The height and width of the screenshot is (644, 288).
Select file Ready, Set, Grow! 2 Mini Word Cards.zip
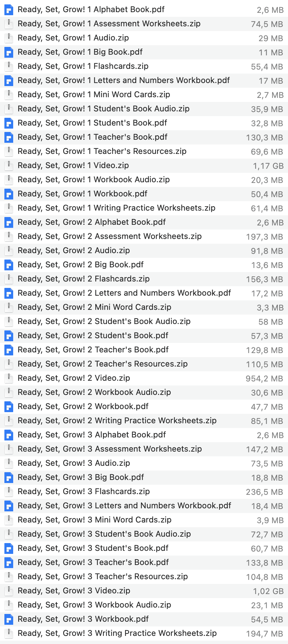(x=144, y=307)
